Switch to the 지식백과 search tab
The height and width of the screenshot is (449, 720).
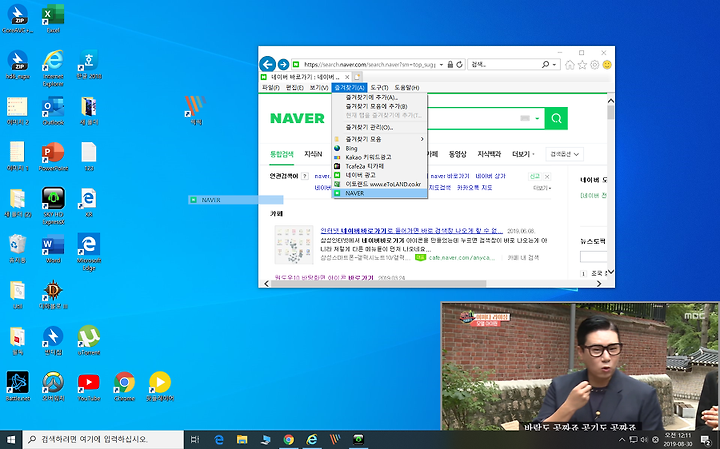point(489,154)
